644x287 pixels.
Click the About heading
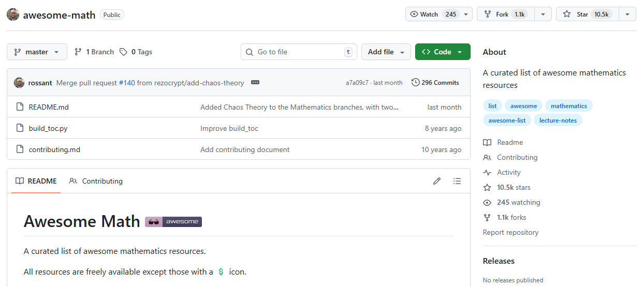494,52
